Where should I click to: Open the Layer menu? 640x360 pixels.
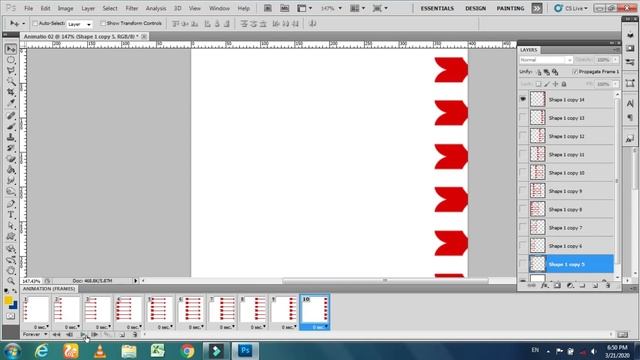pyautogui.click(x=88, y=8)
